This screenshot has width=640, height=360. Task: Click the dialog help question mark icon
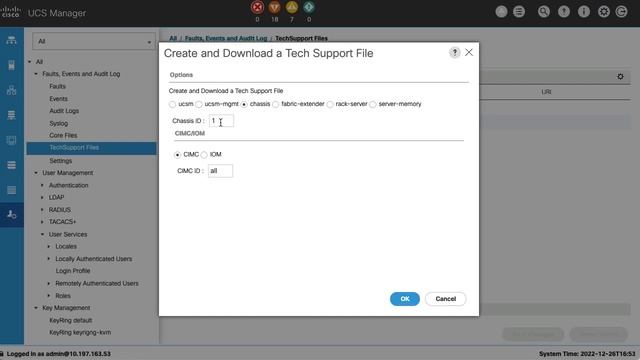(454, 53)
